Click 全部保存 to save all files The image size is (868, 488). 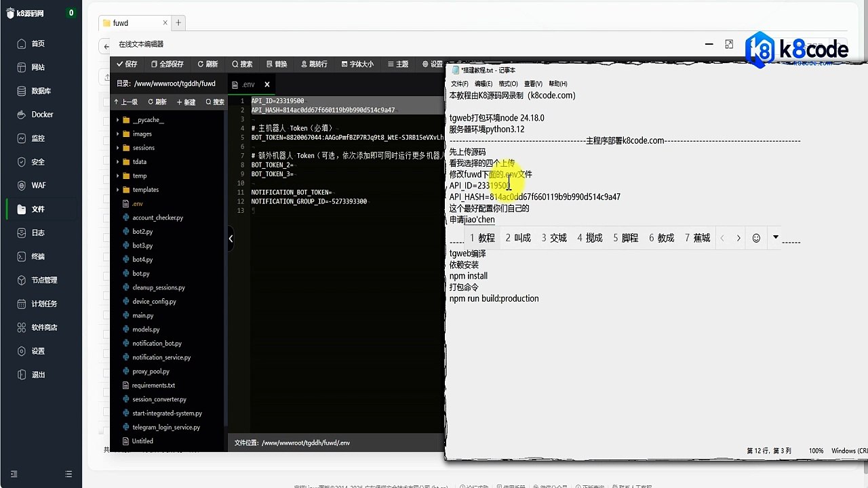(167, 64)
